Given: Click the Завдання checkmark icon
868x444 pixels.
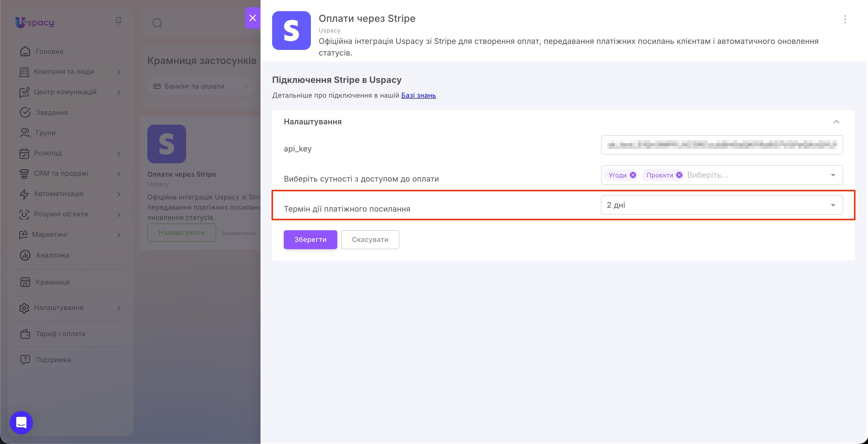Looking at the screenshot, I should click(x=25, y=113).
